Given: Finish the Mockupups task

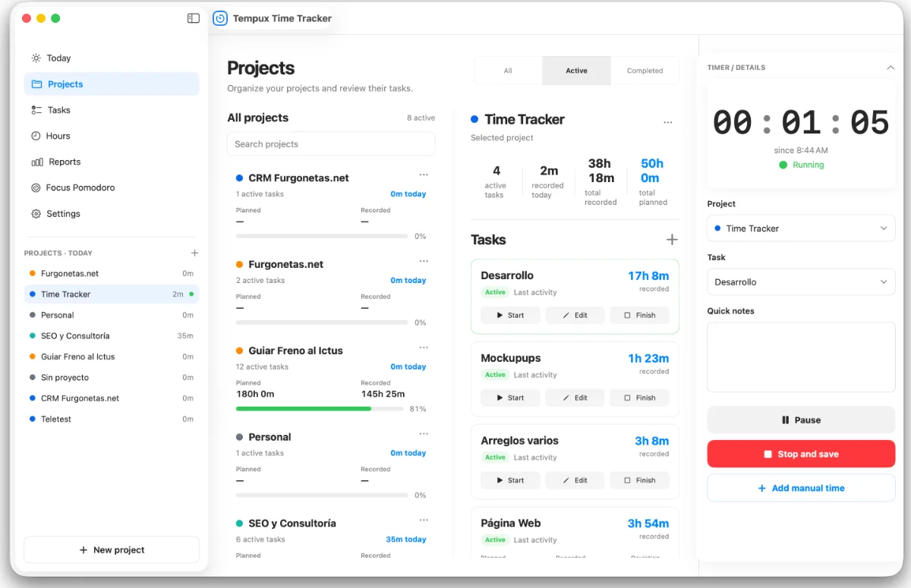Looking at the screenshot, I should (640, 398).
